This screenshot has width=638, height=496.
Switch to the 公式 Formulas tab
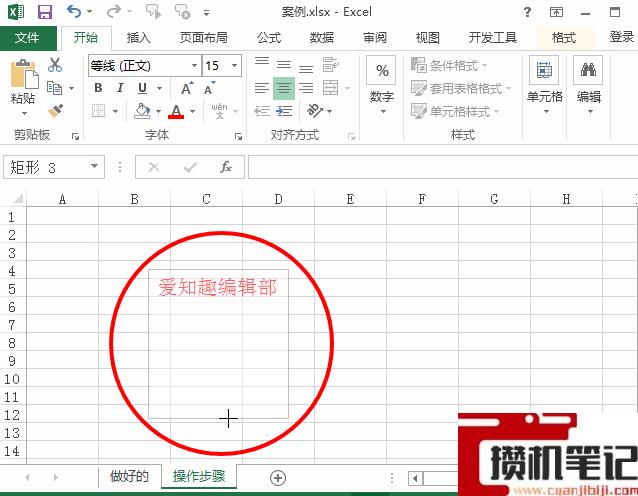coord(269,38)
